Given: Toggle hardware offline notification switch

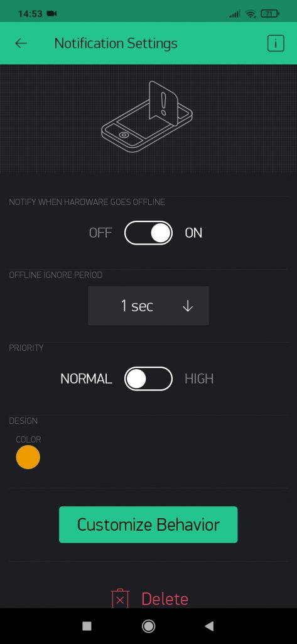Looking at the screenshot, I should 148,233.
